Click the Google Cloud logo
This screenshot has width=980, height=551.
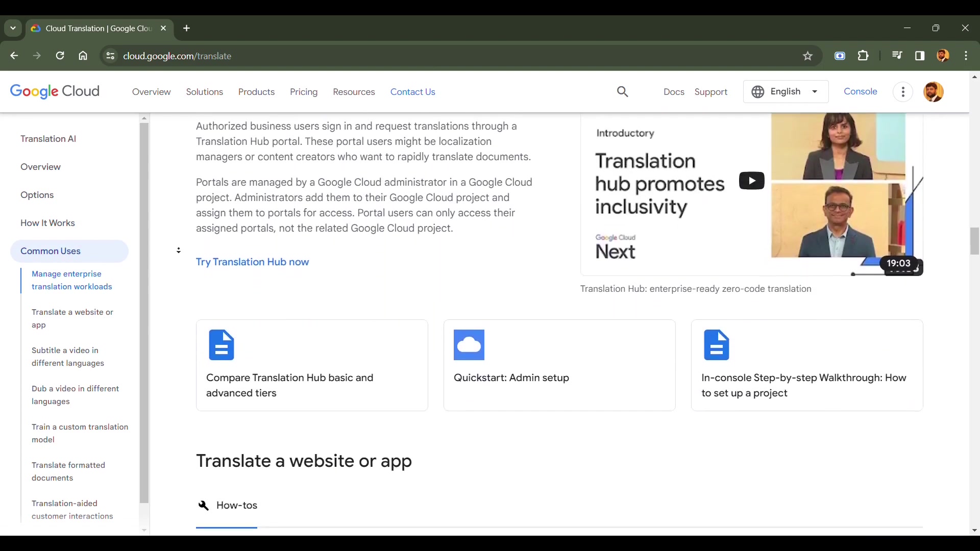coord(54,92)
